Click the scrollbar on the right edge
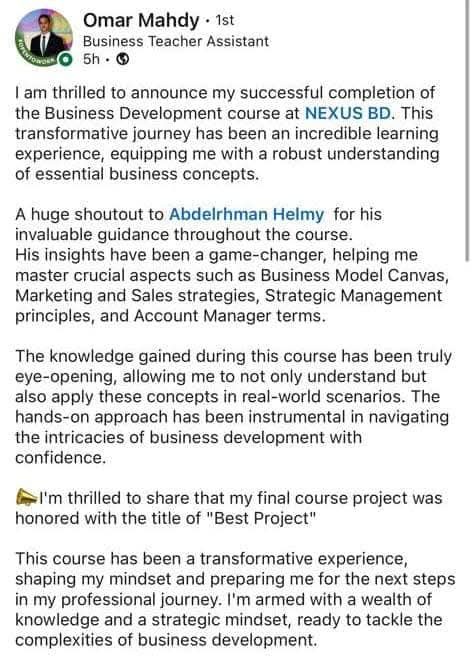 point(467,130)
